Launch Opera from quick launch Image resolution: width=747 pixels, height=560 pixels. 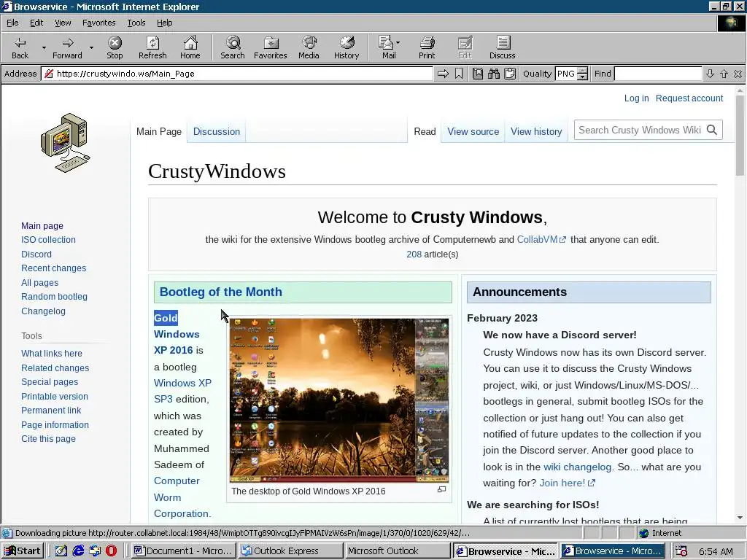111,551
